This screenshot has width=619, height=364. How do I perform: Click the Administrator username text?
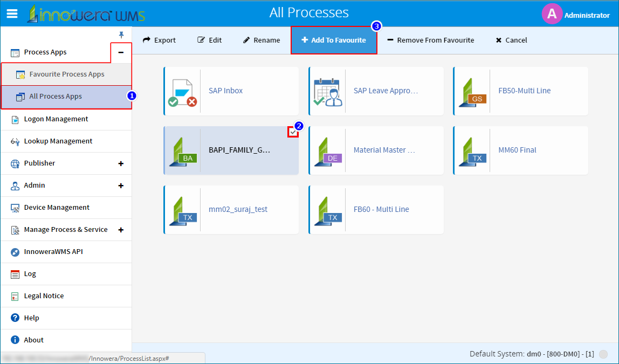[x=587, y=16]
